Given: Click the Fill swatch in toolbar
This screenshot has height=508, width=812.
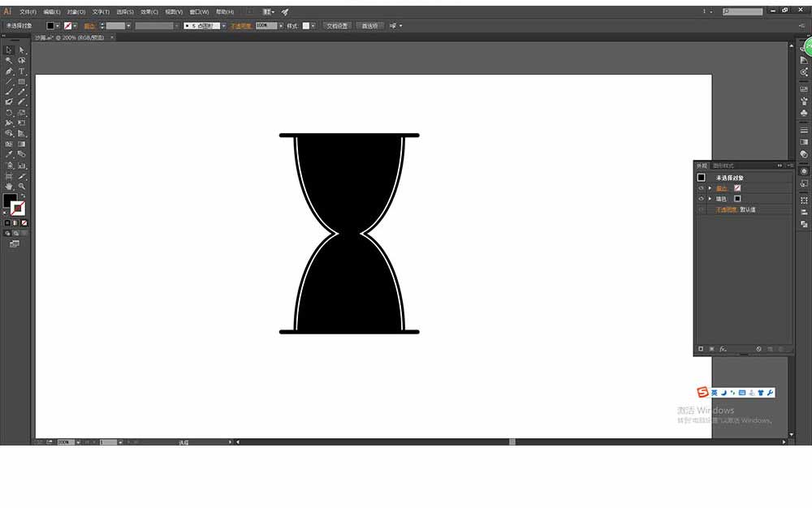Looking at the screenshot, I should click(x=9, y=200).
